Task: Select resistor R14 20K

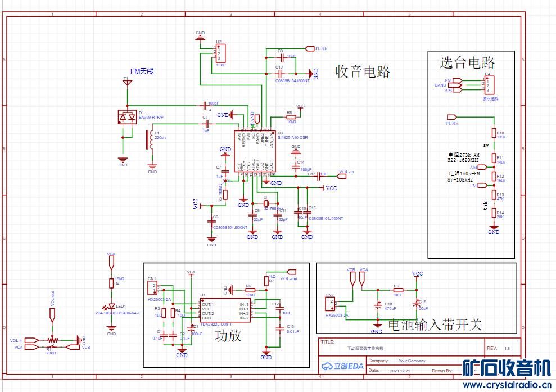Action: (494, 213)
